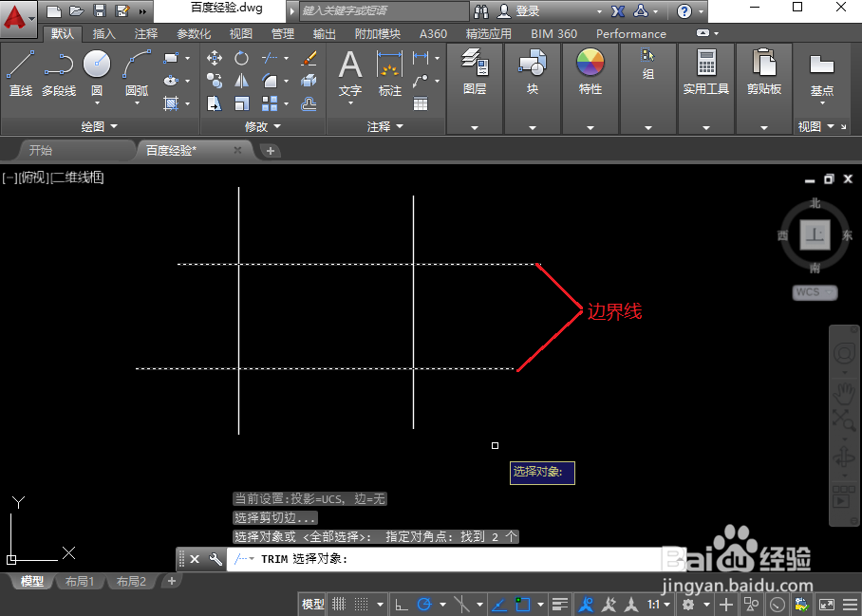862x616 pixels.
Task: Toggle object snap tracking in status bar
Action: (x=498, y=605)
